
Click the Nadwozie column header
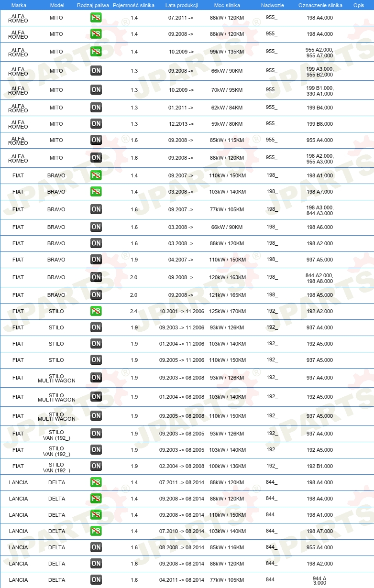point(273,5)
